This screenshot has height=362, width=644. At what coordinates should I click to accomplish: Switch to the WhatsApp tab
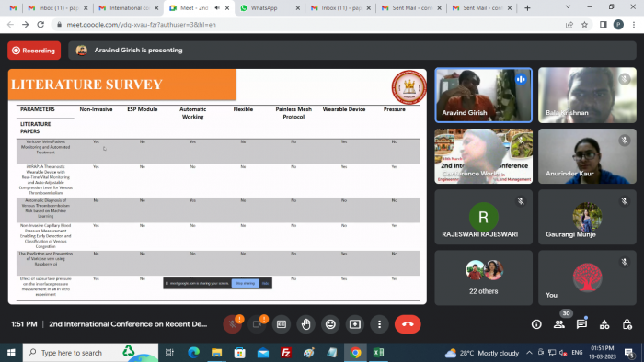270,7
